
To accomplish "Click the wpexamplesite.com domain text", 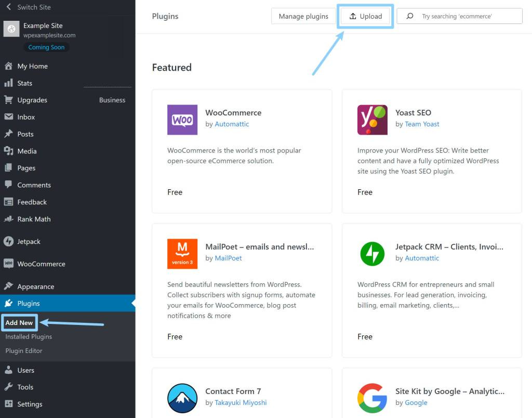I will click(49, 35).
